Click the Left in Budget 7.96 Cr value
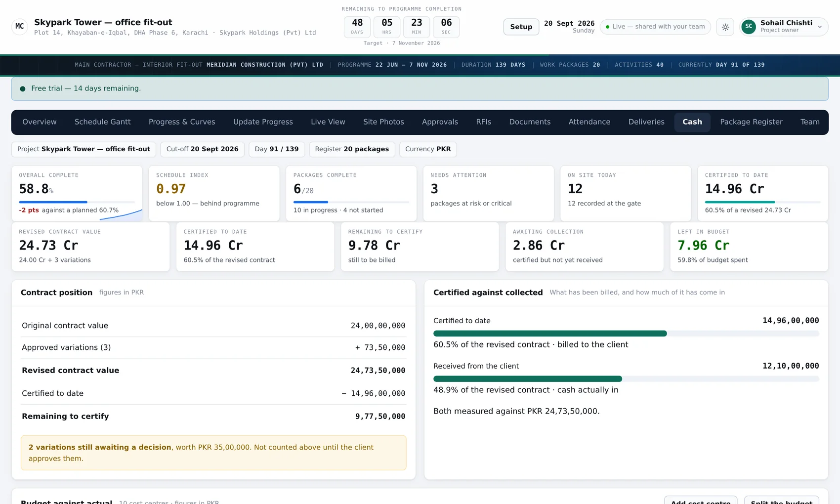Viewport: 840px width, 504px height. [704, 246]
